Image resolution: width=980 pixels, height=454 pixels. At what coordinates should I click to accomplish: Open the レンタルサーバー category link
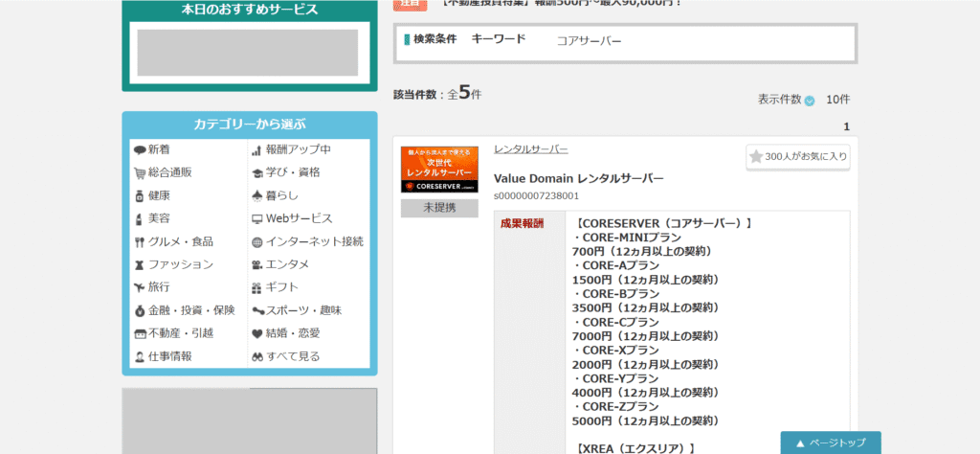(x=530, y=148)
